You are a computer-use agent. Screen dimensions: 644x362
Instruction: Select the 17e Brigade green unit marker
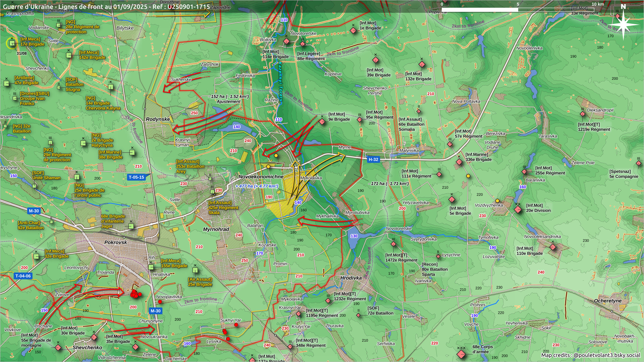point(12,43)
